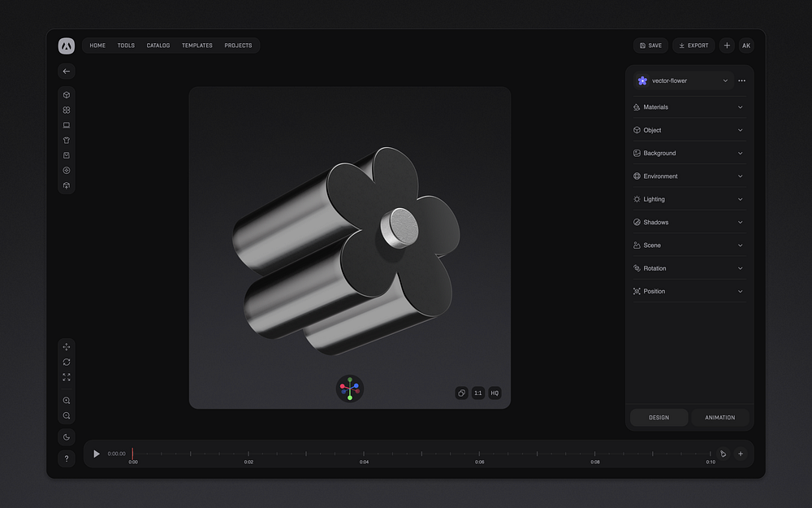The height and width of the screenshot is (508, 812).
Task: Expand the Materials section
Action: click(689, 107)
